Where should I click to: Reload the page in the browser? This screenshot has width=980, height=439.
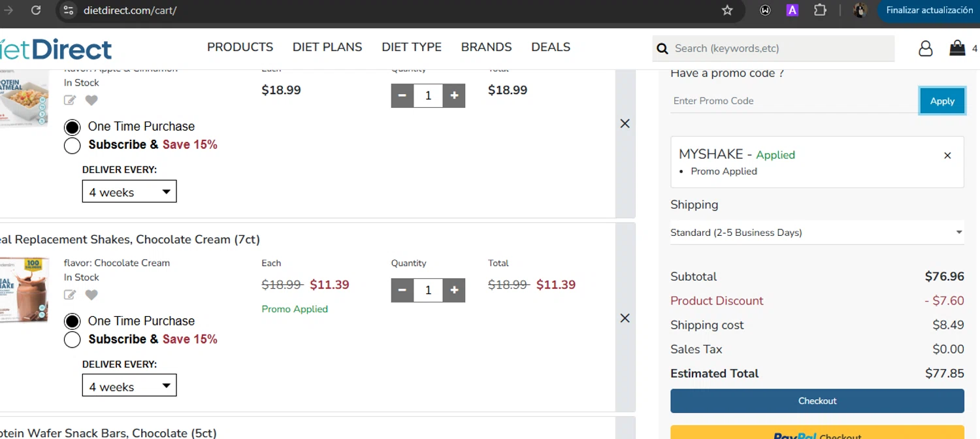tap(36, 10)
